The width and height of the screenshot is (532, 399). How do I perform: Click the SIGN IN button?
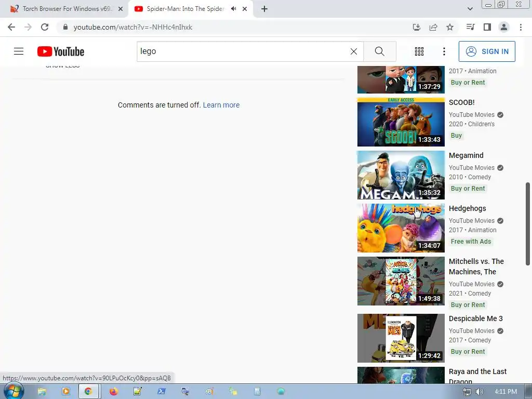tap(487, 51)
